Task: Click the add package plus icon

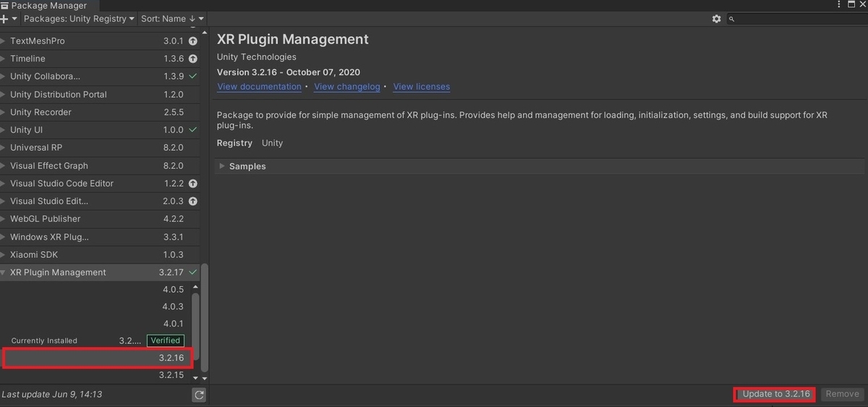Action: (x=5, y=19)
